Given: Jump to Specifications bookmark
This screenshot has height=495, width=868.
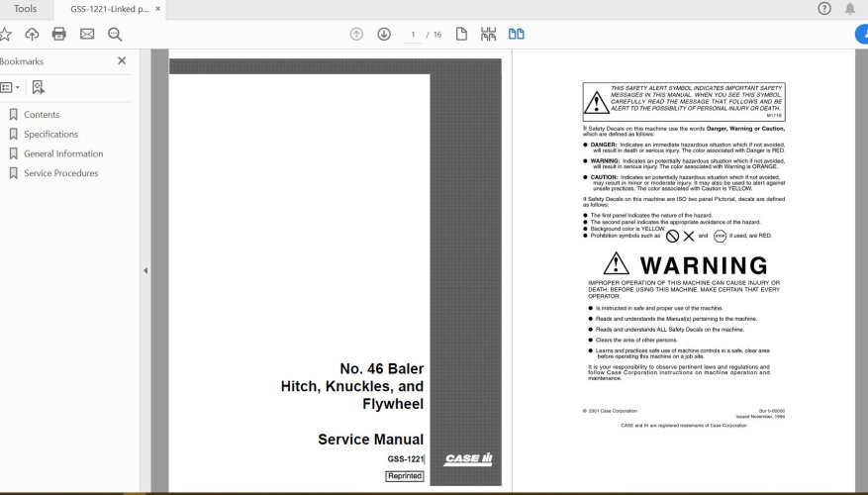Looking at the screenshot, I should 50,135.
